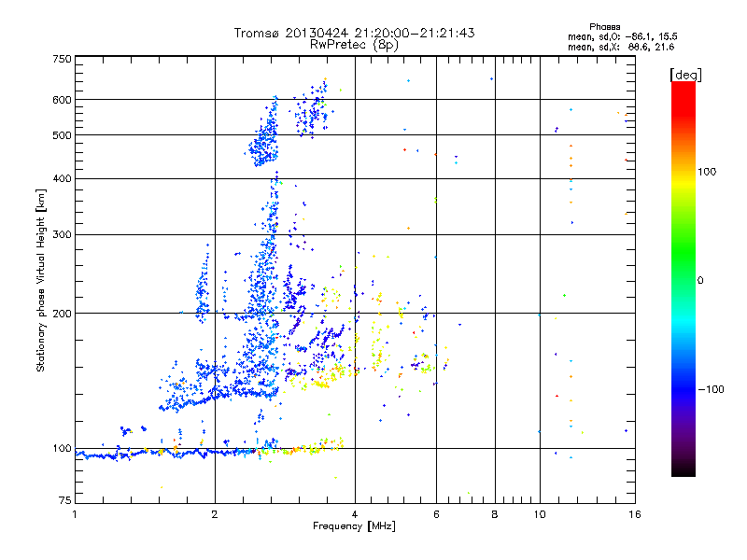747x560 pixels.
Task: Click the x-axis title "Frequency [MHz]"
Action: tap(354, 526)
